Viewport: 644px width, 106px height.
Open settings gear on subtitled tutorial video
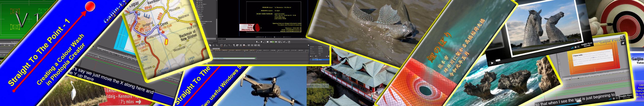(614, 98)
